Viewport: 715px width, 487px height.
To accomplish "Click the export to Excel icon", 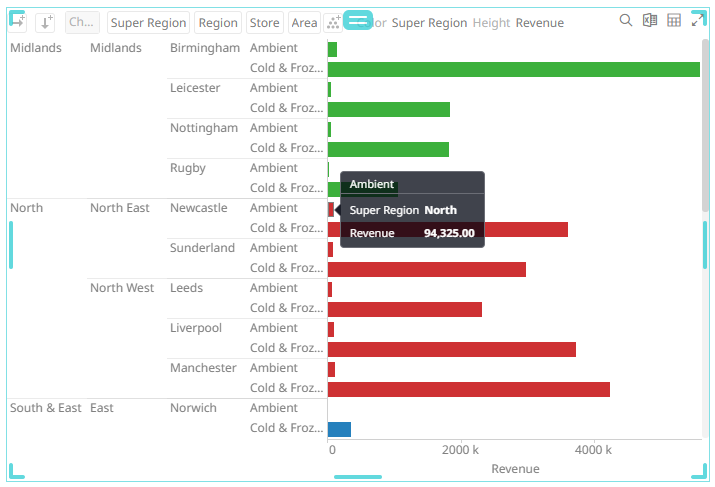I will 650,21.
